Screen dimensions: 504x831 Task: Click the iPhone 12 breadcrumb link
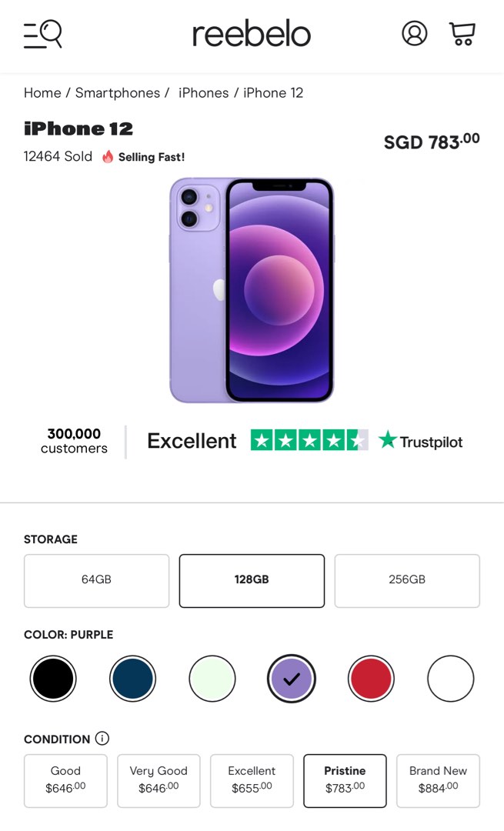pyautogui.click(x=272, y=92)
